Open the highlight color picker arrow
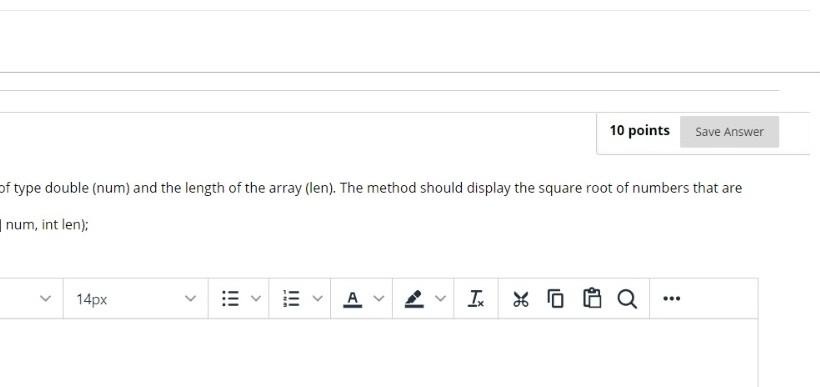 pyautogui.click(x=441, y=299)
